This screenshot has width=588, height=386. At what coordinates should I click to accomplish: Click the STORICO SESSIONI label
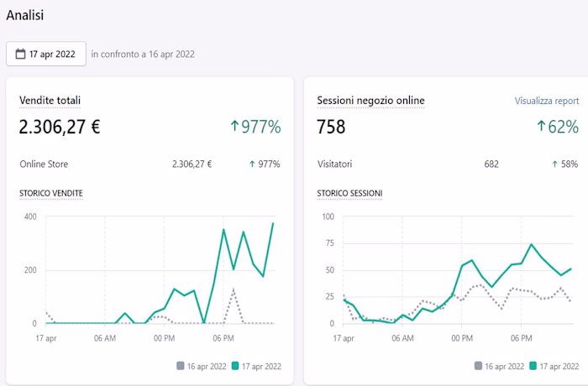click(x=349, y=193)
